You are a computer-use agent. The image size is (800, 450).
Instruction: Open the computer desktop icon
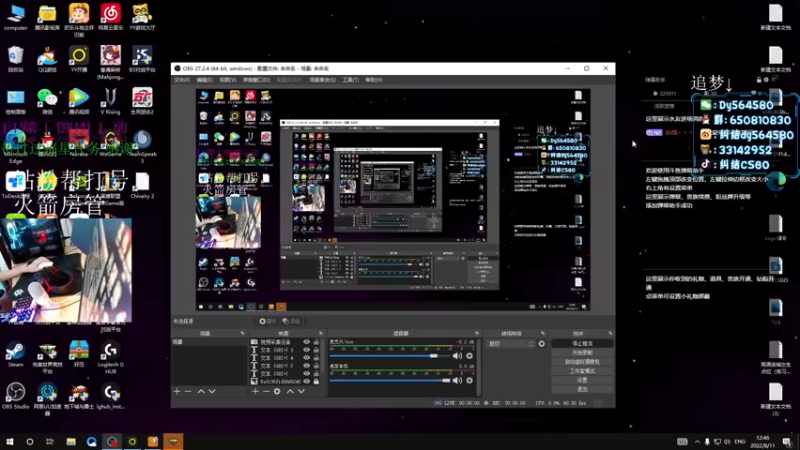tap(15, 18)
